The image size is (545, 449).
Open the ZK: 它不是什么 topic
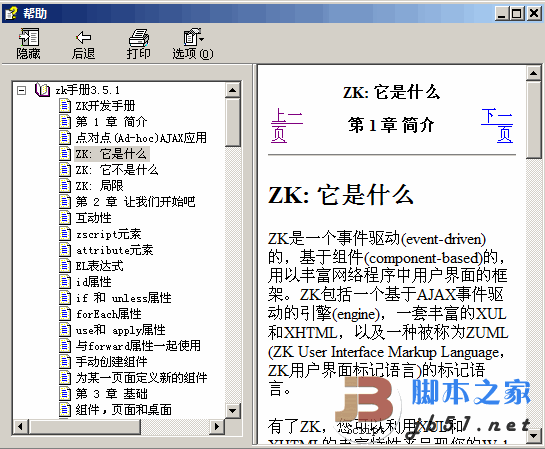pos(117,170)
